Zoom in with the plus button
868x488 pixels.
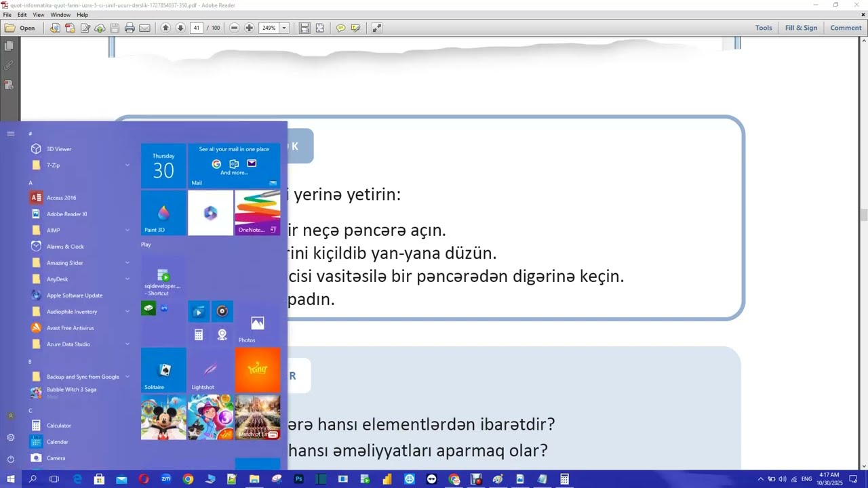click(x=250, y=28)
